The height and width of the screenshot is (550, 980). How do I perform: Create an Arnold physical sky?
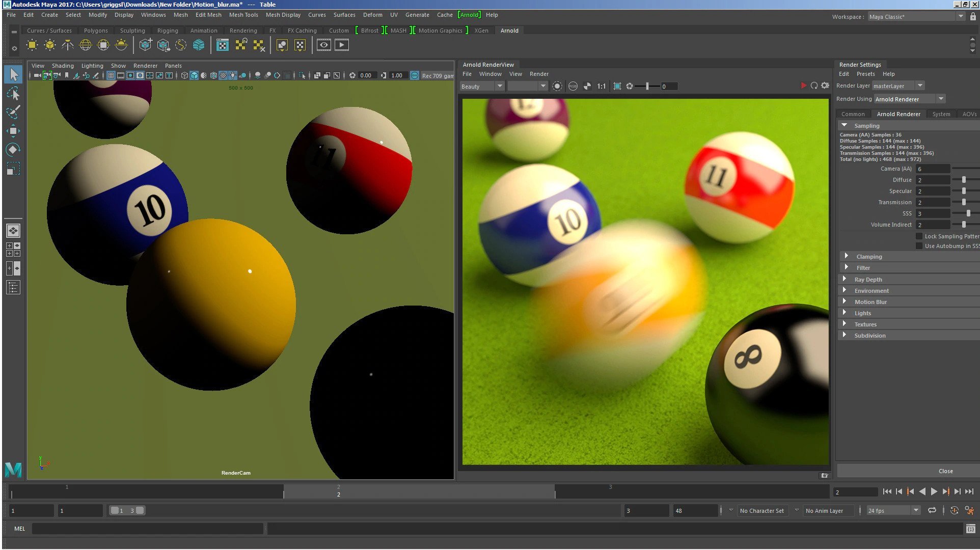[x=121, y=45]
